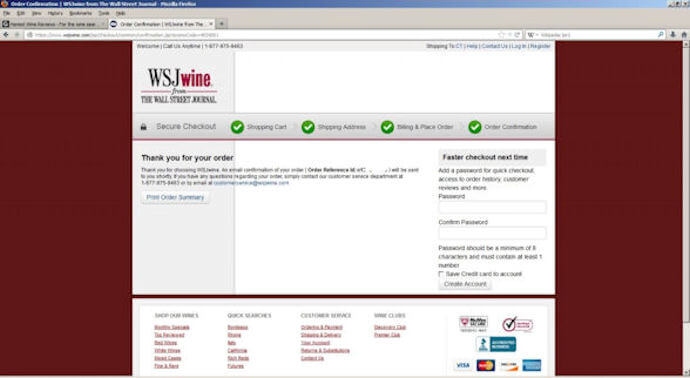
Task: Enable Save Credit card to account checkbox
Action: [441, 274]
